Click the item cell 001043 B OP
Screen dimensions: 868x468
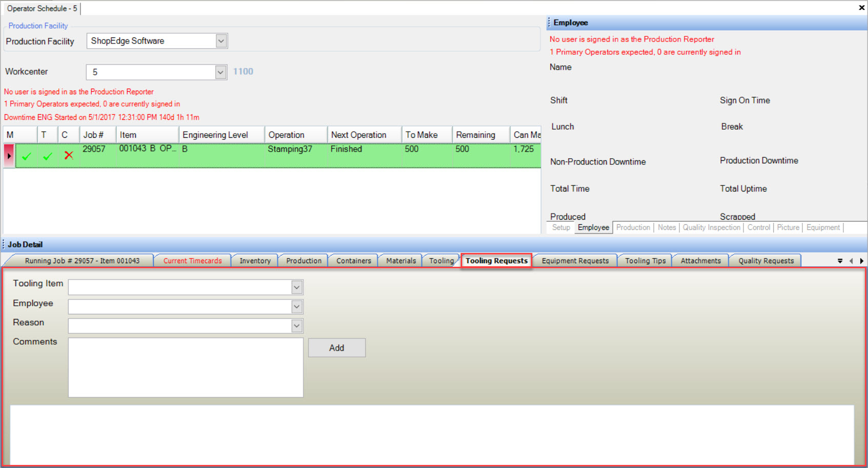click(148, 155)
